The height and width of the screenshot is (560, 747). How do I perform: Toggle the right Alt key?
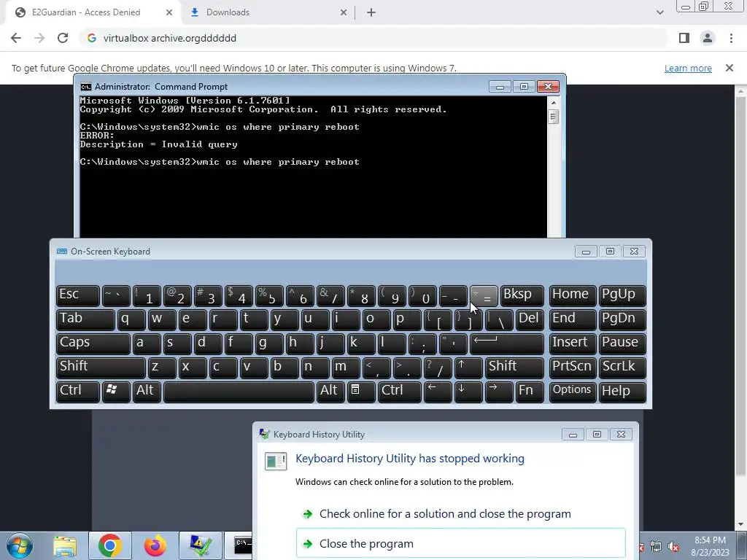[x=330, y=392]
